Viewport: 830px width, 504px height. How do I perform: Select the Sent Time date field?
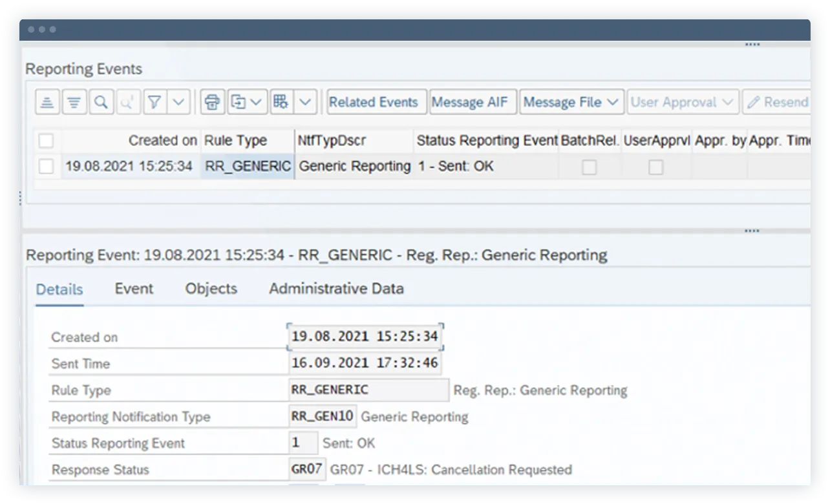pyautogui.click(x=365, y=362)
